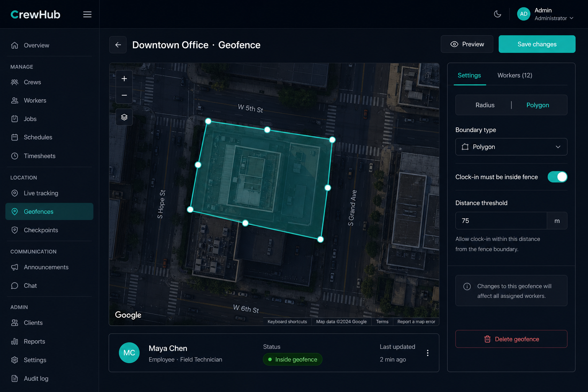Open Settings in the sidebar
The image size is (588, 392).
(x=49, y=360)
